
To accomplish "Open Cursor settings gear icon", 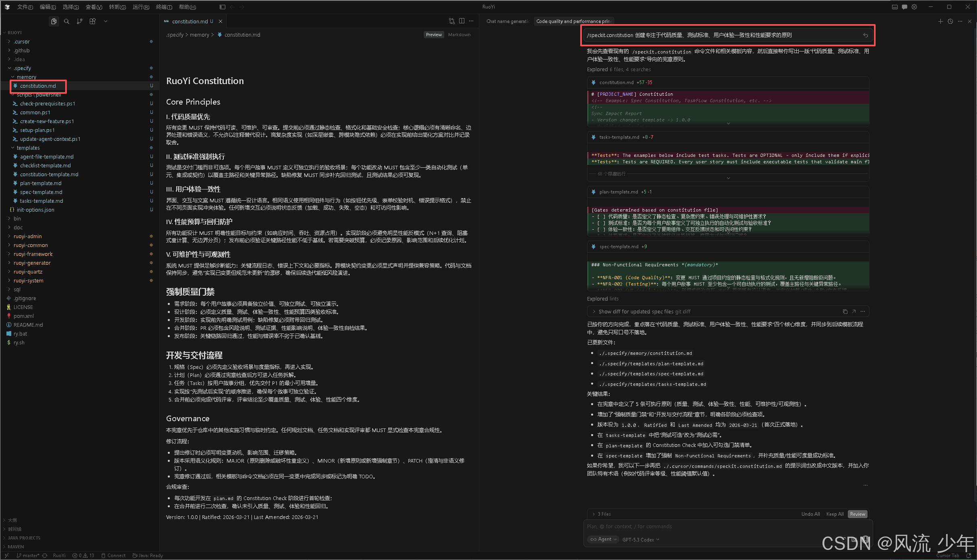I will [914, 7].
